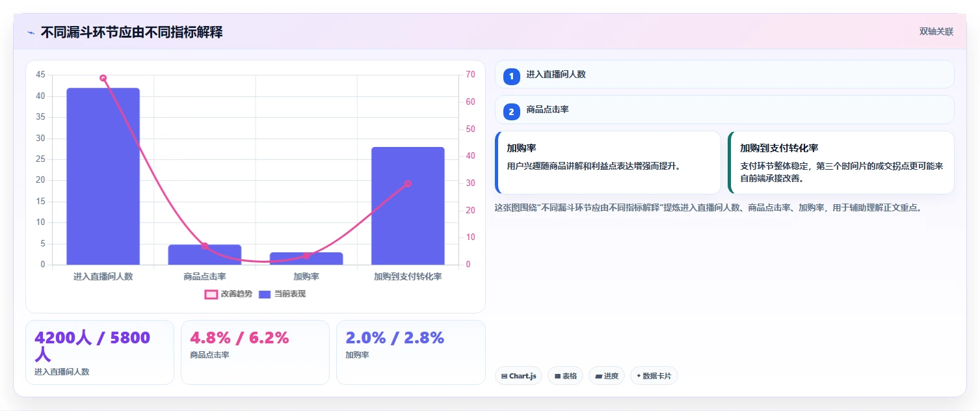The image size is (980, 411).
Task: Click the lightning icon beside the title
Action: [x=31, y=33]
